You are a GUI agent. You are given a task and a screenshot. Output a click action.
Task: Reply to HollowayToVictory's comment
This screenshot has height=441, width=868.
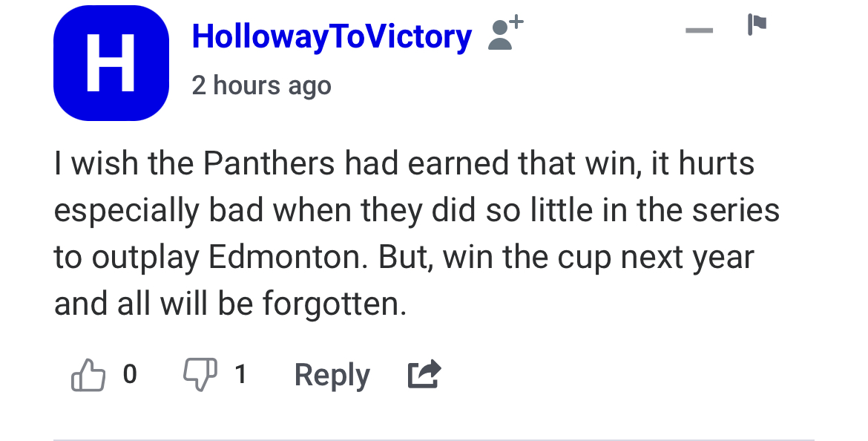332,375
